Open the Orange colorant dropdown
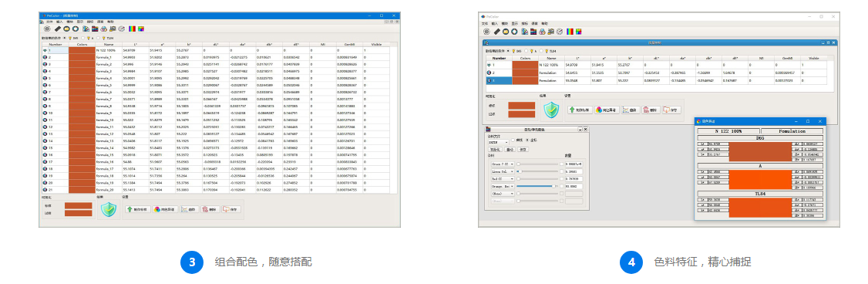The image size is (868, 284). (x=503, y=187)
